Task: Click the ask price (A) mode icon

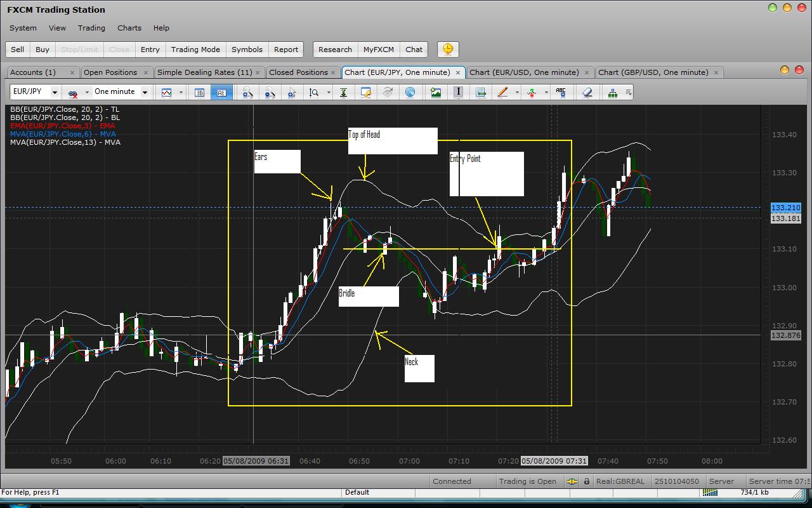Action: (221, 93)
